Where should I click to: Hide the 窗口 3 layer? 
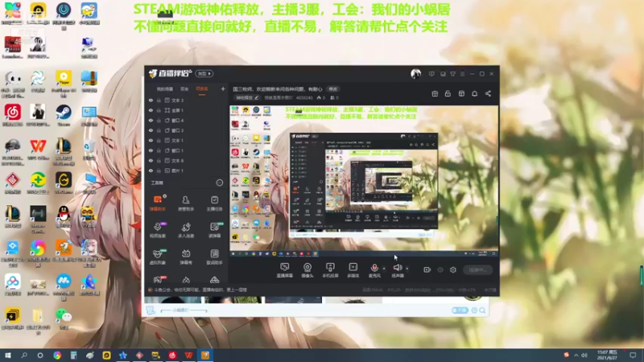pyautogui.click(x=151, y=130)
